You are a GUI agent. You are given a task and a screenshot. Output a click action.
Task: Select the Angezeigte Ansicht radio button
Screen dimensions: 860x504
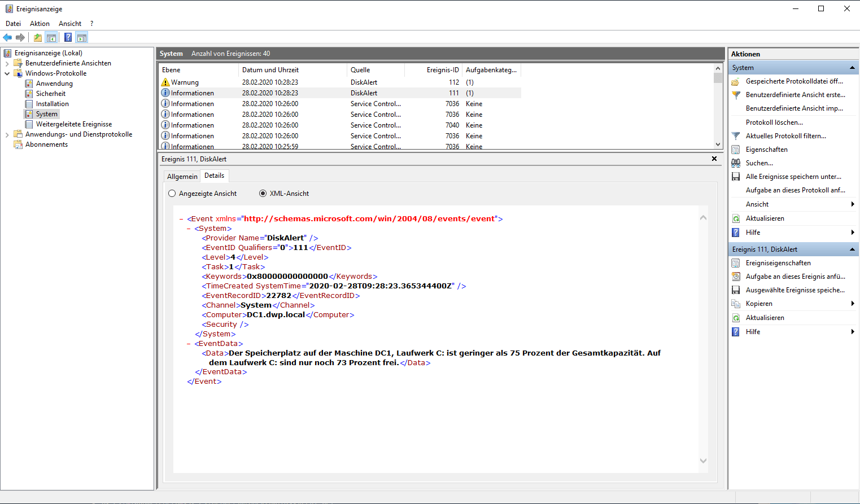pyautogui.click(x=172, y=194)
